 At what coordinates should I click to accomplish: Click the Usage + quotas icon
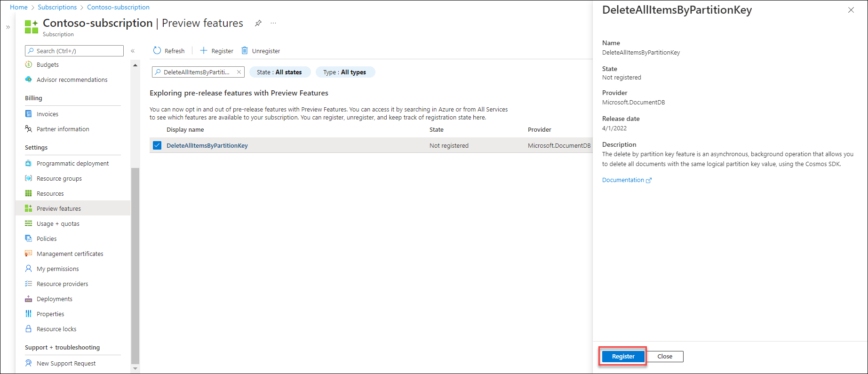point(29,223)
